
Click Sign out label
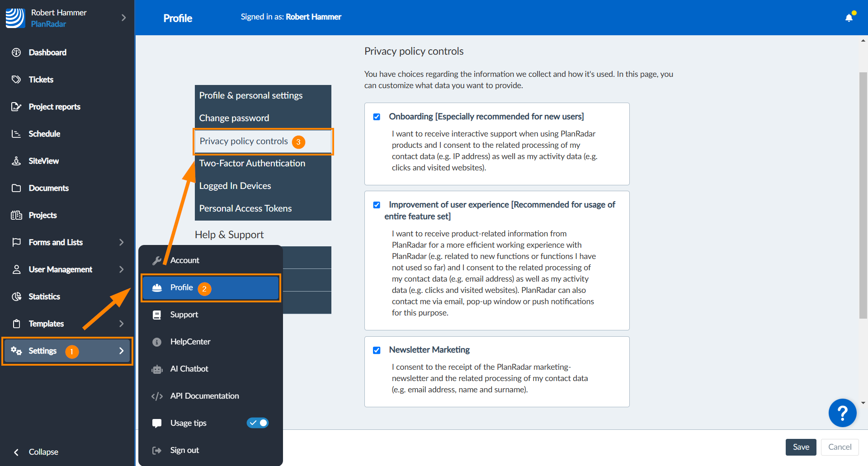tap(184, 450)
